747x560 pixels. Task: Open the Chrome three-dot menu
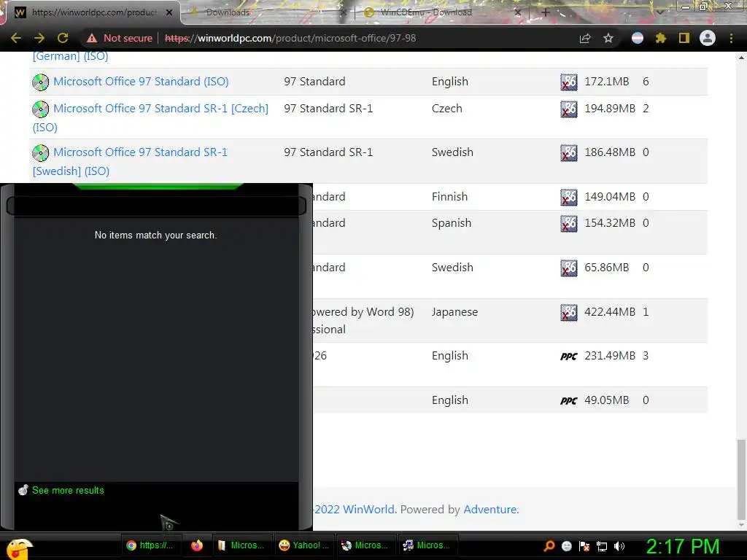click(x=731, y=38)
